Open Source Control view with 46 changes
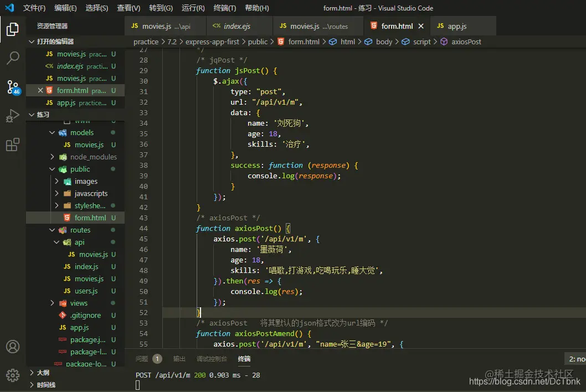The height and width of the screenshot is (392, 586). 13,87
